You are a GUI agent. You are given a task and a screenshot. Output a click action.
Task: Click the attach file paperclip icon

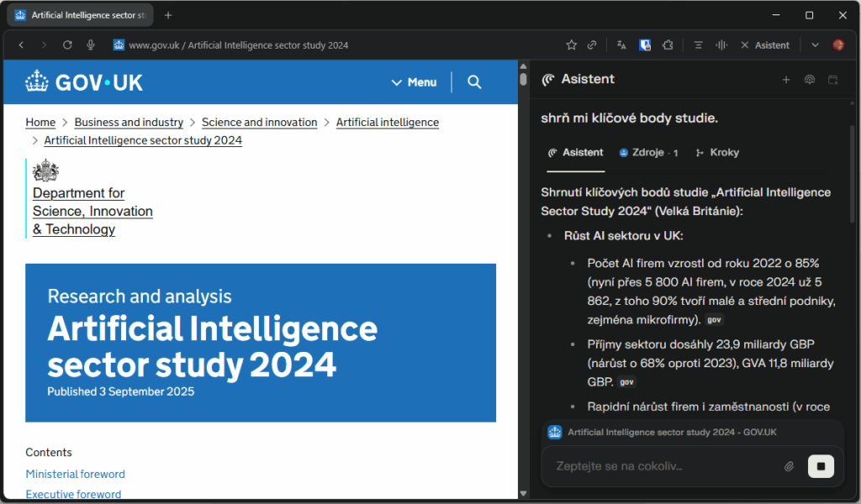pos(789,466)
